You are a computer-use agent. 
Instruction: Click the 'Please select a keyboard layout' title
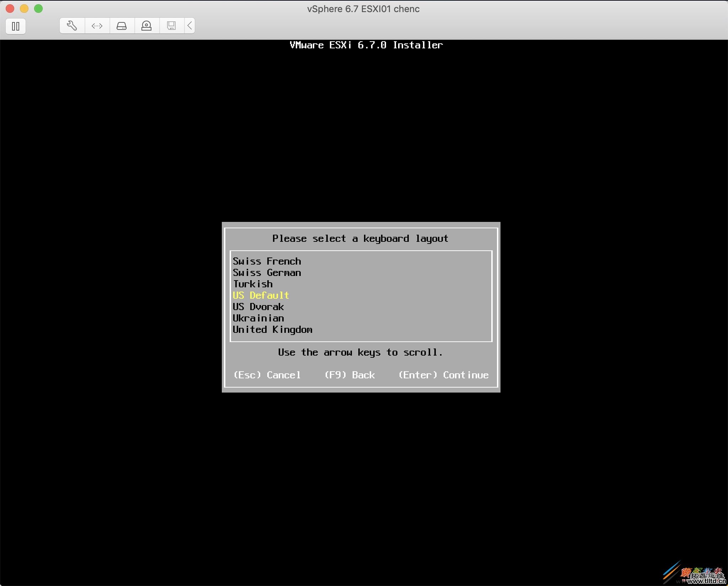360,239
